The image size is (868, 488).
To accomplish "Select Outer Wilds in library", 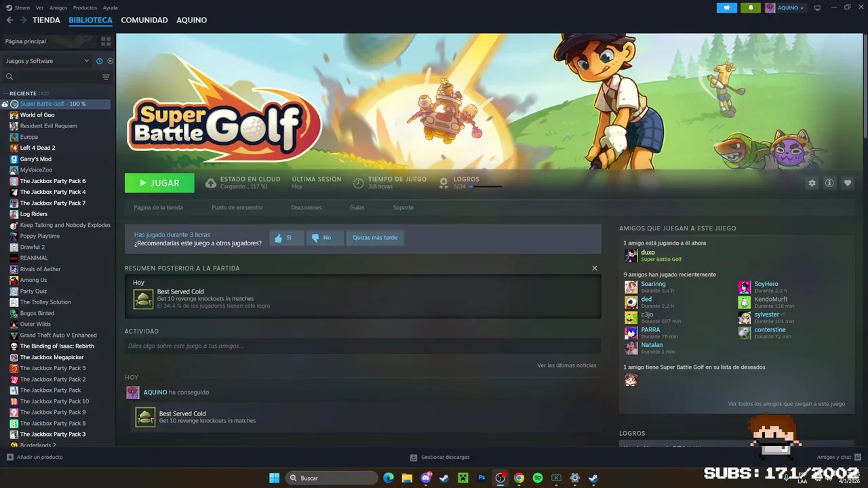I will click(35, 324).
